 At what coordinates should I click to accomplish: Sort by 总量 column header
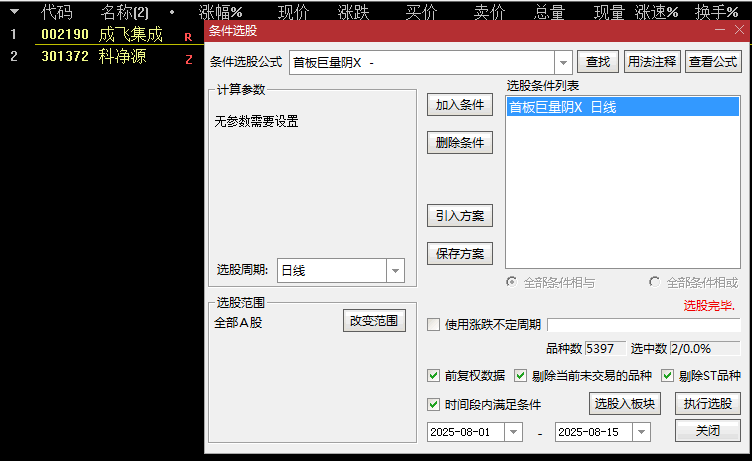pos(549,12)
